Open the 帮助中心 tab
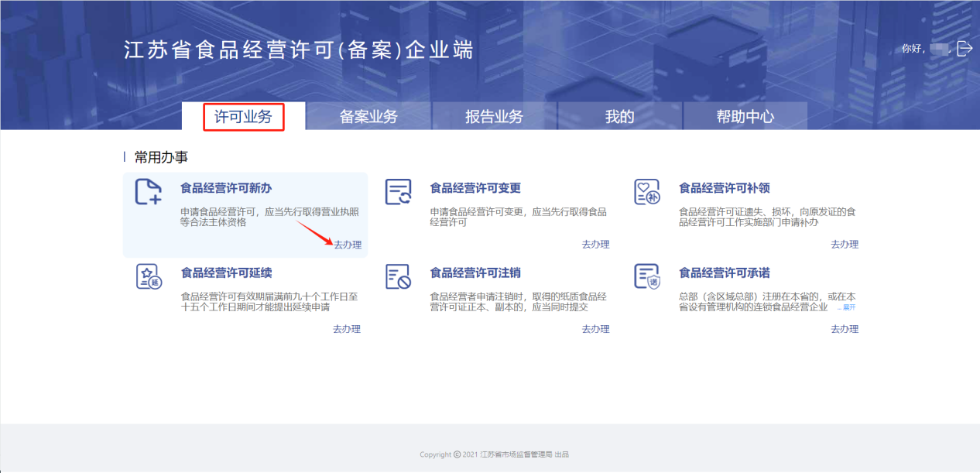Viewport: 980px width, 473px height. tap(745, 117)
